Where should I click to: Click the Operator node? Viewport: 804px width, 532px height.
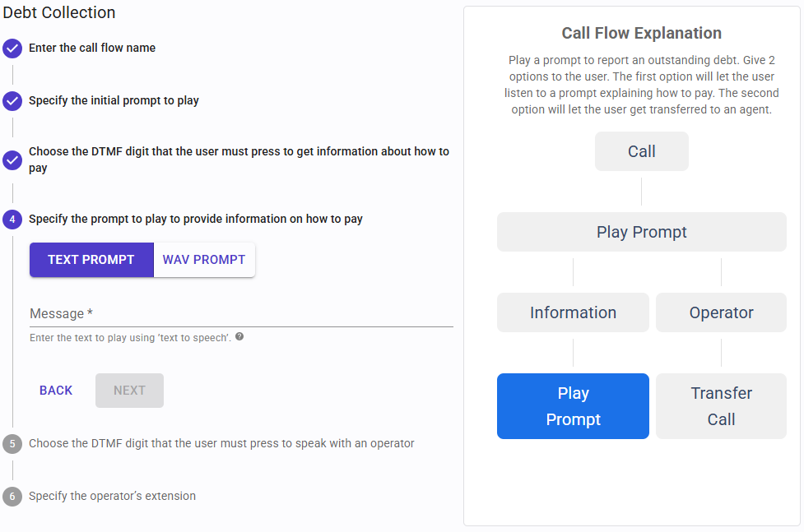[x=720, y=312]
